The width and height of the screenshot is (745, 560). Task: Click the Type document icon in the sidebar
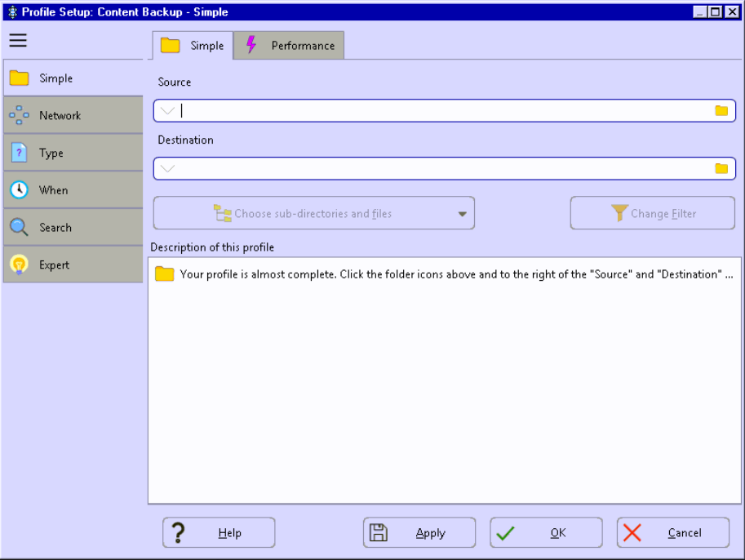19,152
